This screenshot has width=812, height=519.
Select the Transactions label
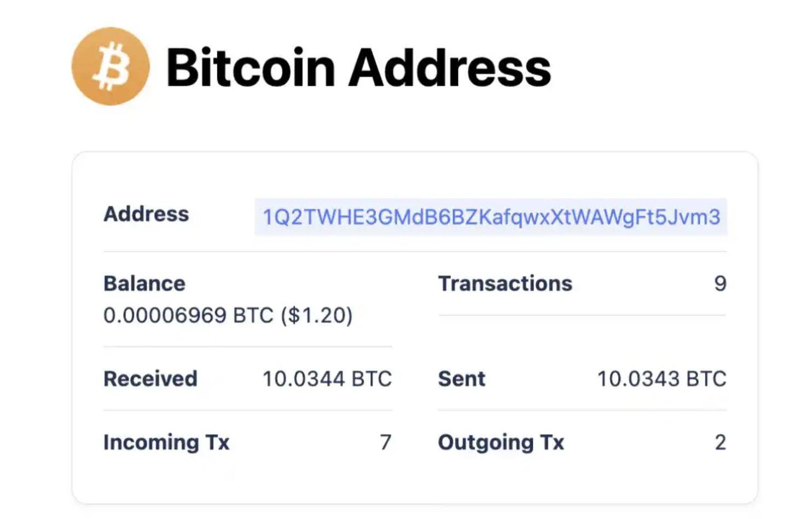[x=505, y=284]
